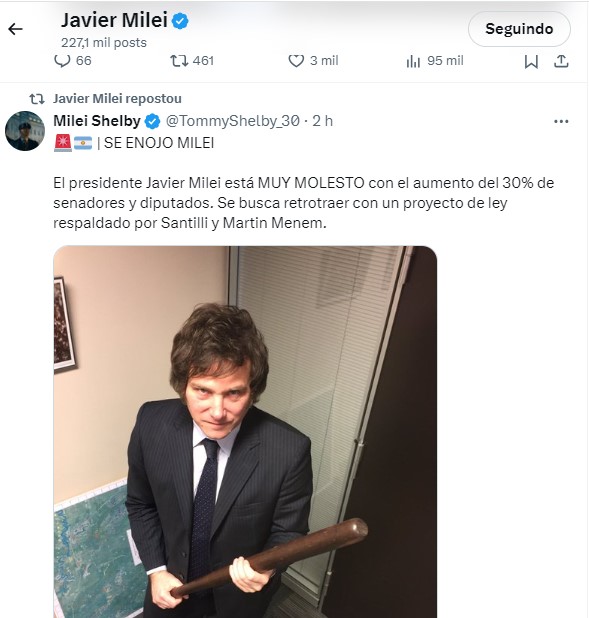Screen dimensions: 589x618
Task: Open the @TommyShelby_30 handle link
Action: click(x=233, y=121)
